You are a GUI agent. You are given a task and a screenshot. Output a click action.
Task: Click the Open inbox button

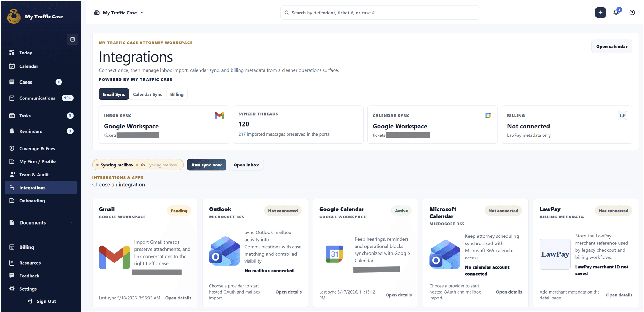[x=246, y=165]
